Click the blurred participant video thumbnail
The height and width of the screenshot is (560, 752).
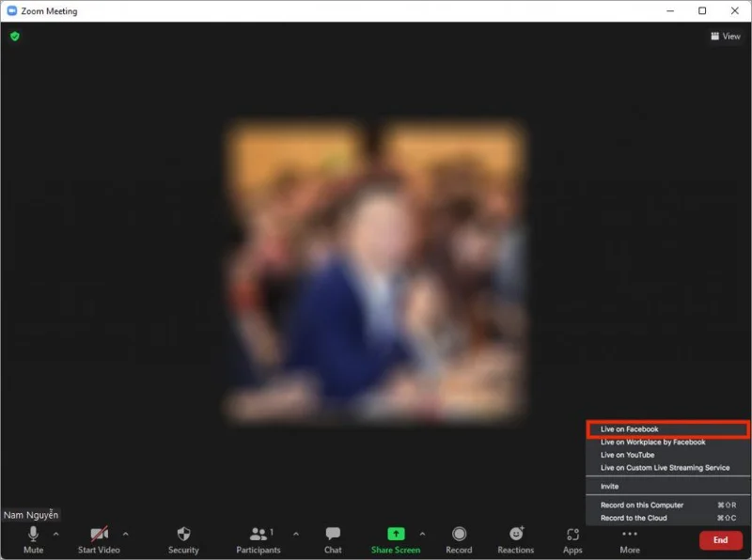click(x=375, y=271)
